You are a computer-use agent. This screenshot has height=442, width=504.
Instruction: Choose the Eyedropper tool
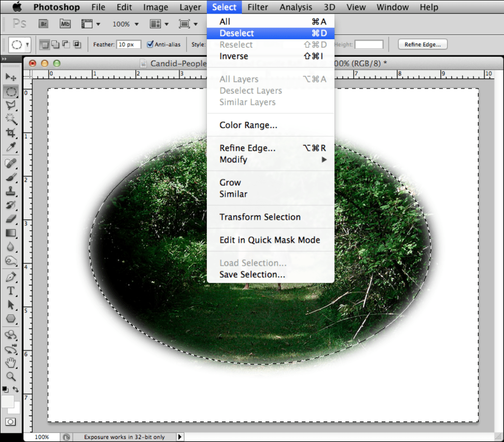pyautogui.click(x=11, y=147)
